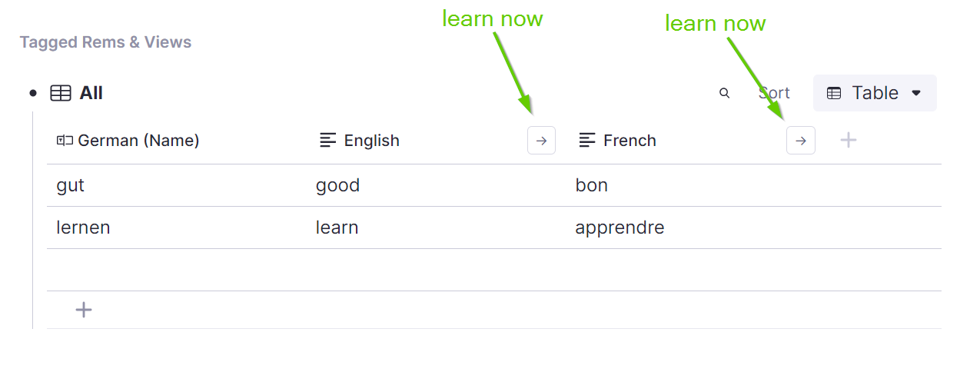Add a new row with plus icon
This screenshot has width=980, height=372.
(84, 310)
